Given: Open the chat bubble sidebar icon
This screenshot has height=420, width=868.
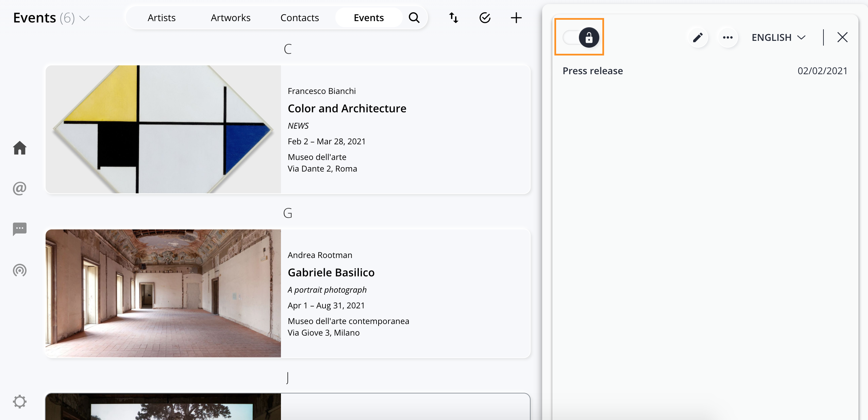Looking at the screenshot, I should [x=20, y=229].
